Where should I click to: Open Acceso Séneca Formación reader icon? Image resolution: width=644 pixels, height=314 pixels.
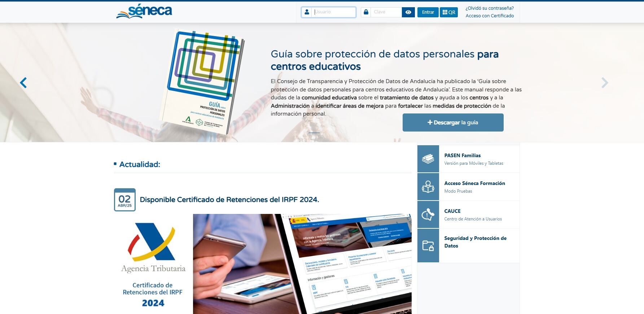428,187
